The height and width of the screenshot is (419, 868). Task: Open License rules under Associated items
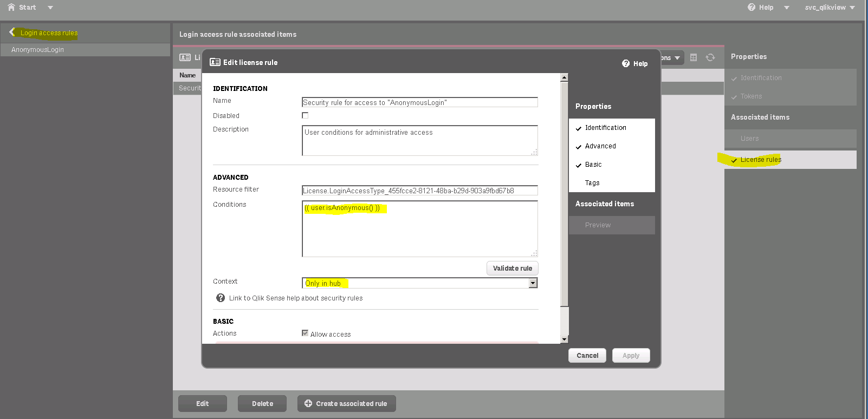click(x=791, y=160)
